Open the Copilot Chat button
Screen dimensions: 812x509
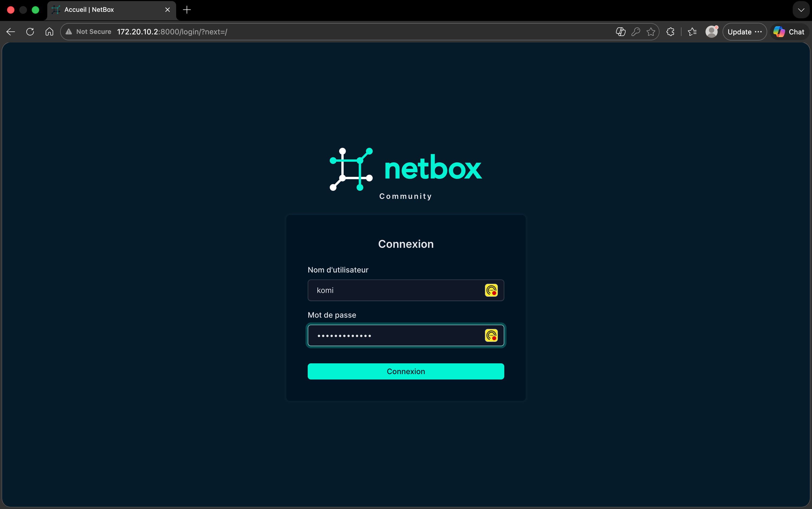pos(789,32)
